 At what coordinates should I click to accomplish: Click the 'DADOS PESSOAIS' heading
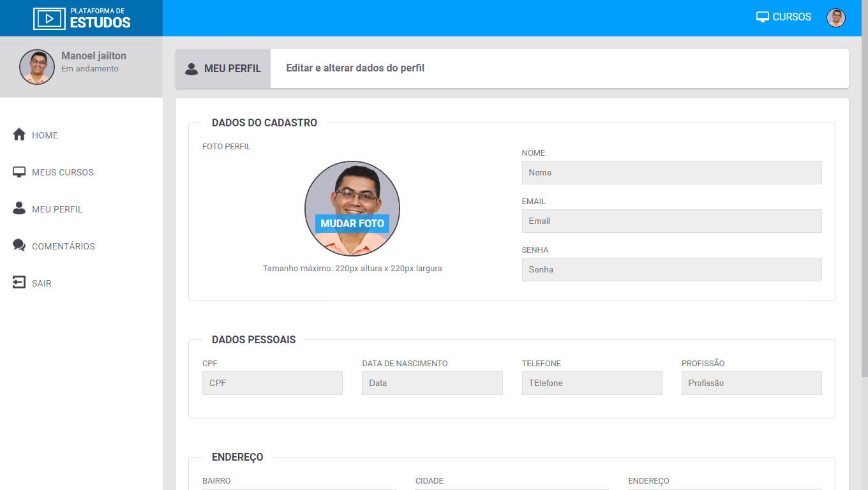(x=254, y=340)
